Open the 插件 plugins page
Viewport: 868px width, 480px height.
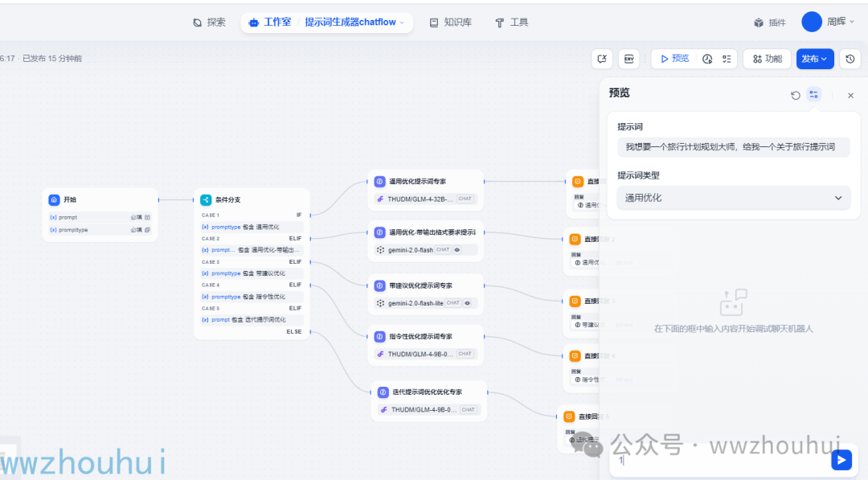tap(770, 23)
